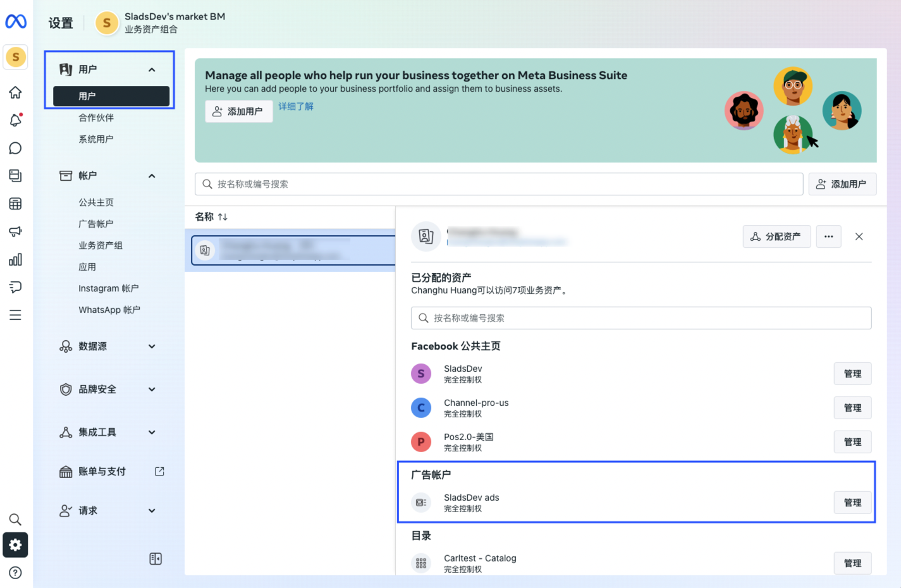Toggle the sidebar collapse panel icon
This screenshot has height=588, width=901.
(x=156, y=559)
